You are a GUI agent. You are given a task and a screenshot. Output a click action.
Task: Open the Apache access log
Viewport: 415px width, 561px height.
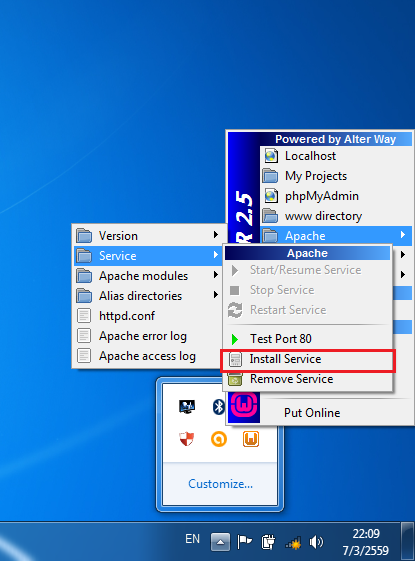[x=147, y=356]
